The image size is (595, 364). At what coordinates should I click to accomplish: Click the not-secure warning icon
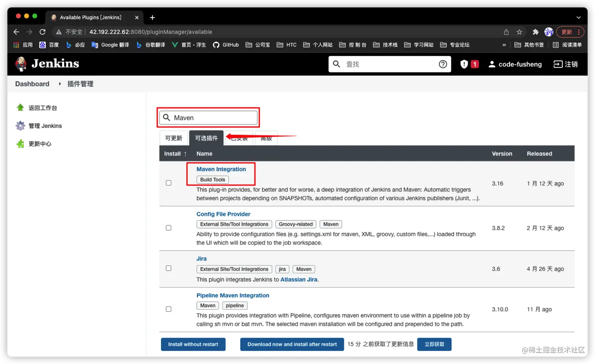tap(59, 32)
